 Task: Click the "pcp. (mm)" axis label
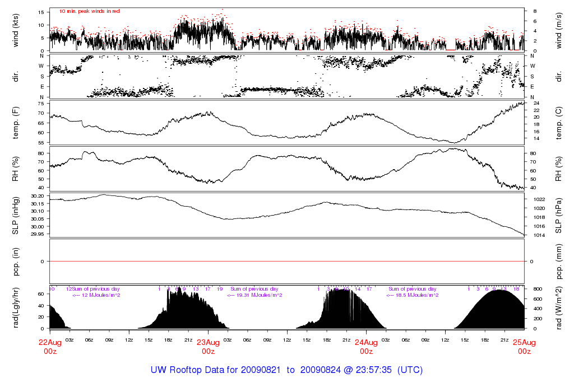pos(558,262)
